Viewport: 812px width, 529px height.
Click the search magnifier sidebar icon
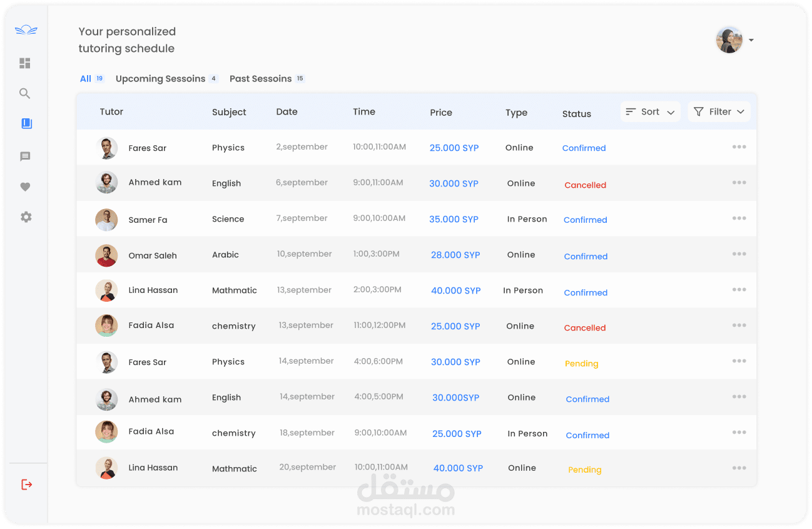(25, 94)
